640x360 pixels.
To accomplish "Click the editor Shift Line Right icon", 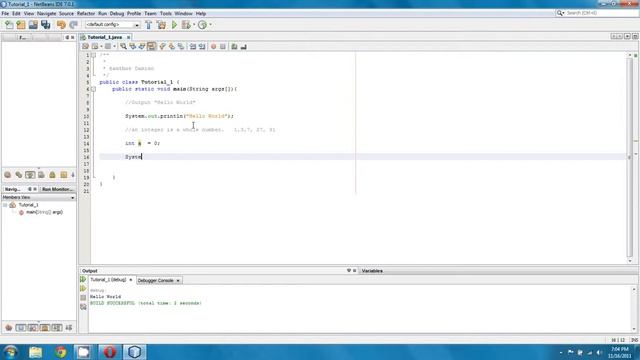I will (x=202, y=47).
